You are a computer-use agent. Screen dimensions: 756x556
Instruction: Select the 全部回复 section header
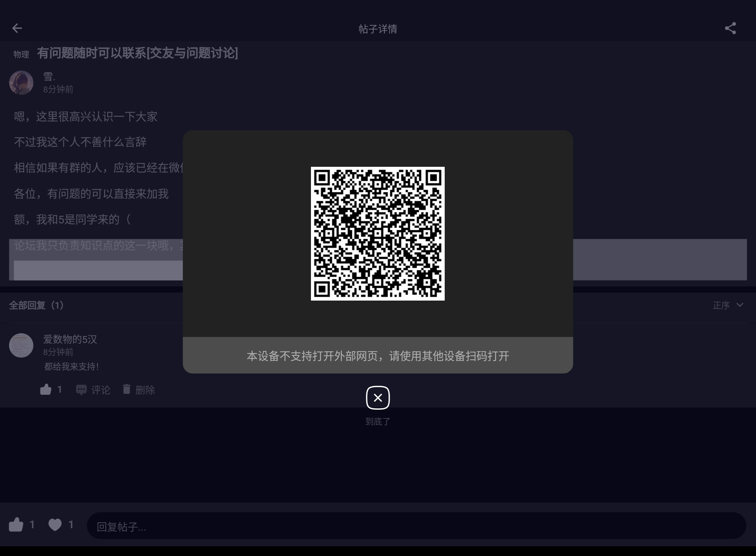pos(36,305)
